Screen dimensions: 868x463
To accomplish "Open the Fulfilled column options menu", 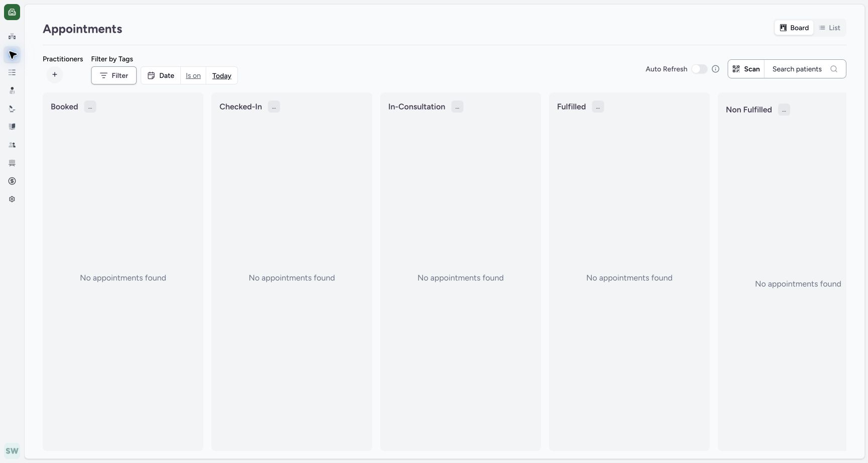I will pos(598,107).
